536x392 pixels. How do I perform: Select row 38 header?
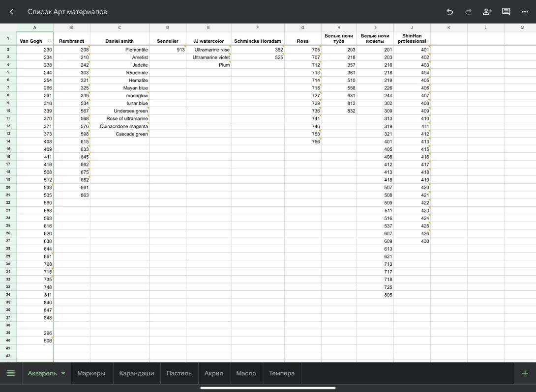pyautogui.click(x=8, y=325)
